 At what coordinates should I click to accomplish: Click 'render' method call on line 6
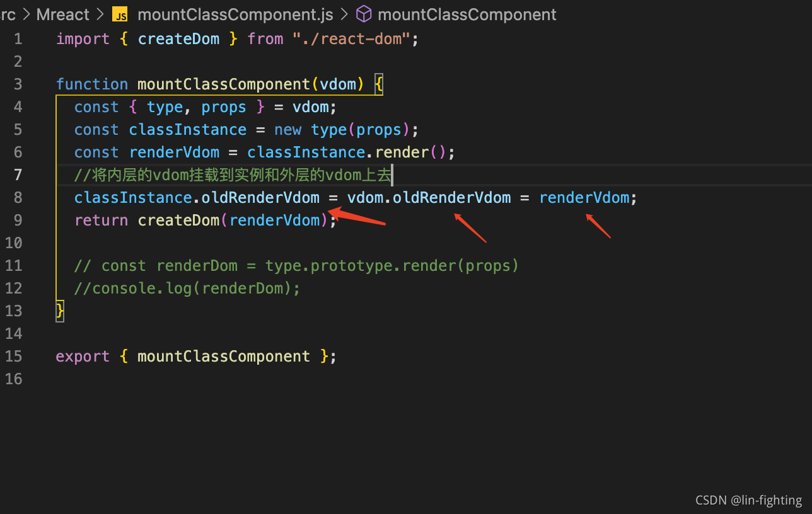402,152
